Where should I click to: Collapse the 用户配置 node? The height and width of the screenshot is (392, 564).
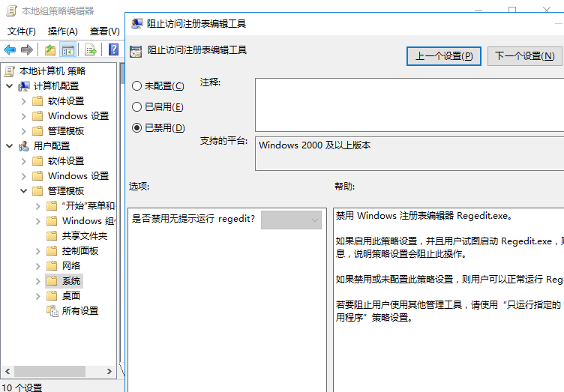pyautogui.click(x=10, y=146)
